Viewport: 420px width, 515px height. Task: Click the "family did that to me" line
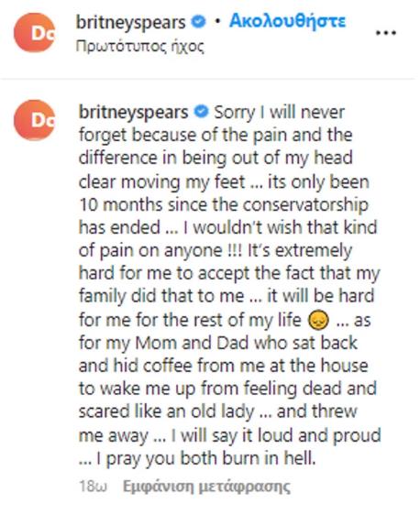pos(161,296)
